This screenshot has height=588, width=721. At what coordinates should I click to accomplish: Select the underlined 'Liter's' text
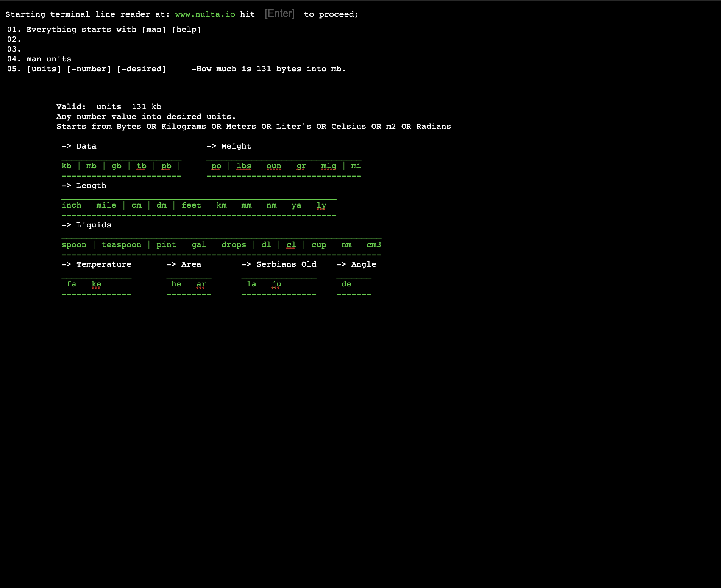[293, 127]
